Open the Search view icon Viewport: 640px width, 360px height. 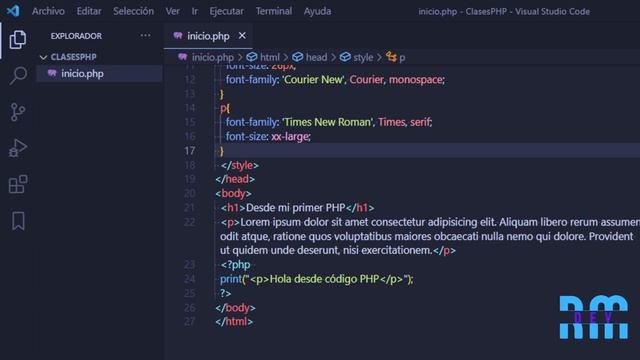(x=18, y=76)
